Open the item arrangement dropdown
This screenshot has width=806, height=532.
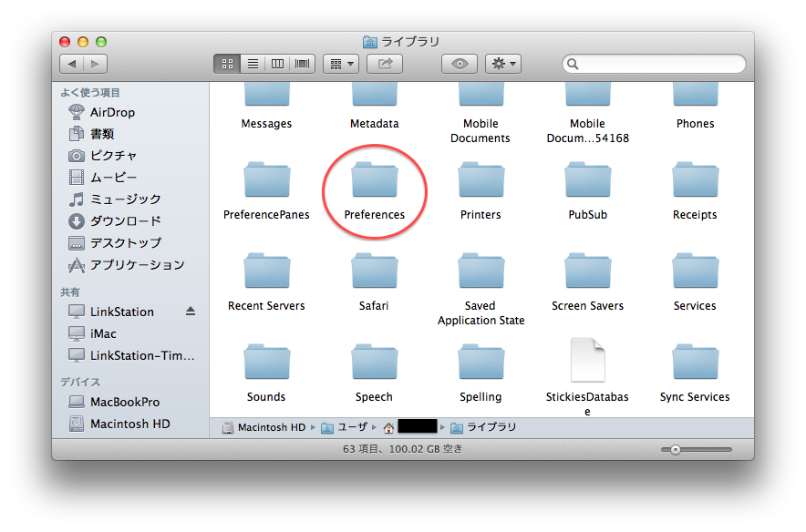340,64
